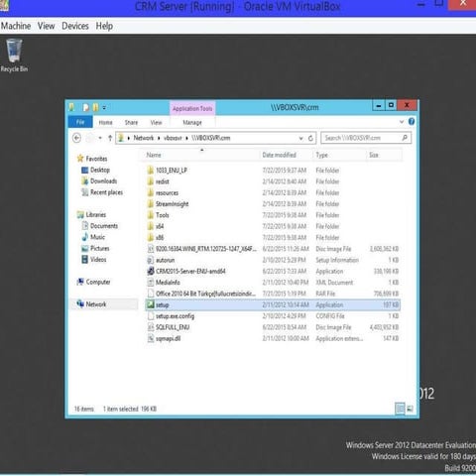This screenshot has width=476, height=476.
Task: Expand the ribbon using the chevron
Action: (402, 122)
